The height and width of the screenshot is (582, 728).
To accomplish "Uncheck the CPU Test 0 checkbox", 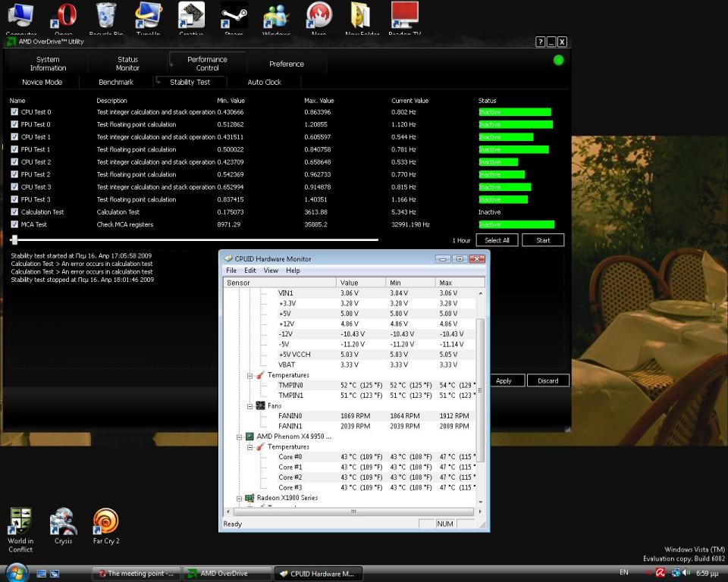I will click(x=14, y=112).
